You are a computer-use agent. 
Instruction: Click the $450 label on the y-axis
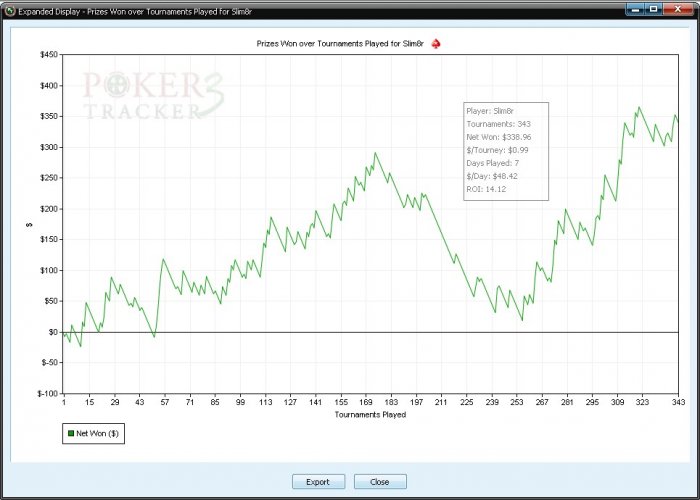(46, 55)
